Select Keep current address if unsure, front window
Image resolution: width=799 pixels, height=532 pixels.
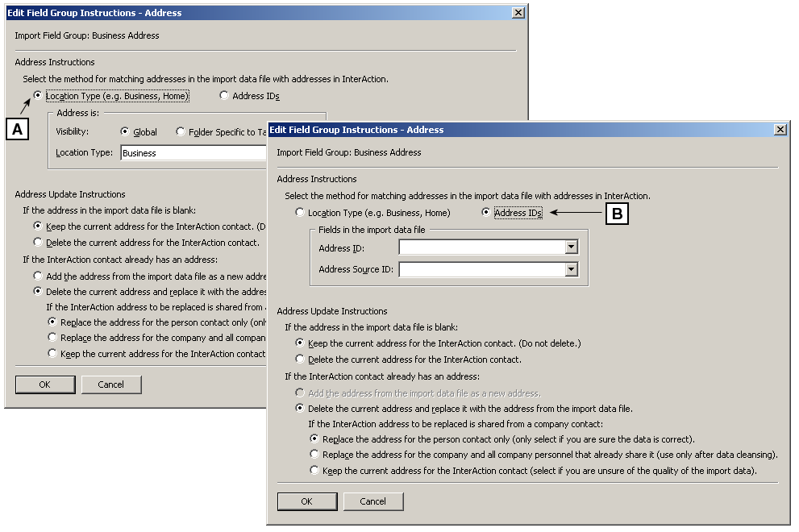(314, 470)
